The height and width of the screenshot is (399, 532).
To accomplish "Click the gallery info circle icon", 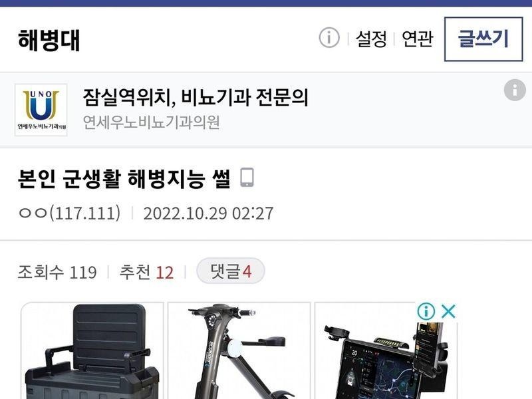I will click(x=329, y=38).
